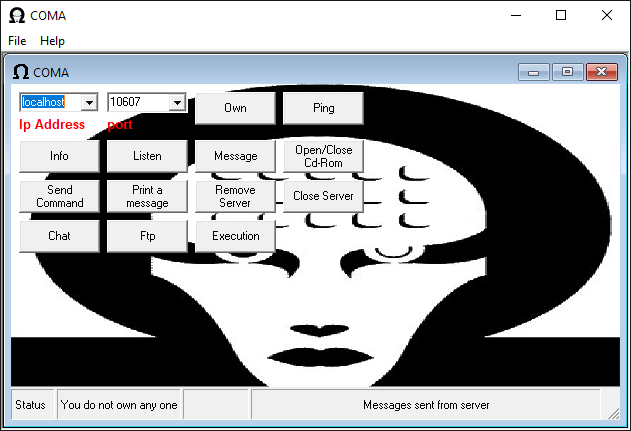
Task: Open the File menu
Action: click(x=17, y=41)
